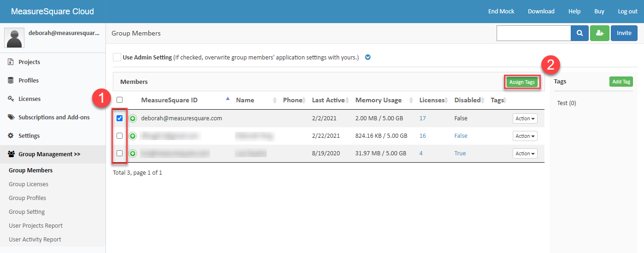Click Buy in top bar
This screenshot has width=644, height=253.
coord(599,11)
